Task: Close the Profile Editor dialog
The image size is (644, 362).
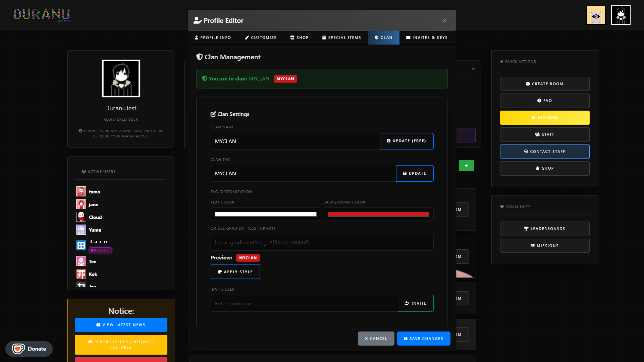Action: pos(444,20)
